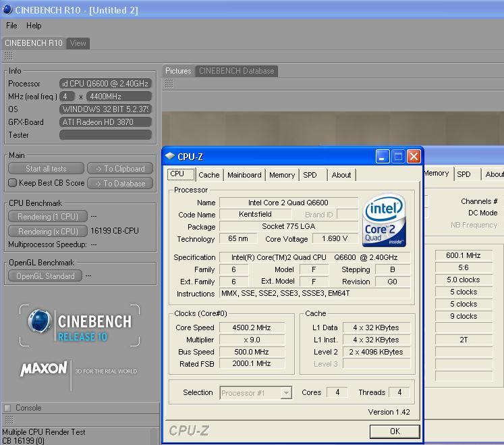This screenshot has height=445, width=504.
Task: Click the Instructions field listing MMX, SSE
Action: click(314, 293)
